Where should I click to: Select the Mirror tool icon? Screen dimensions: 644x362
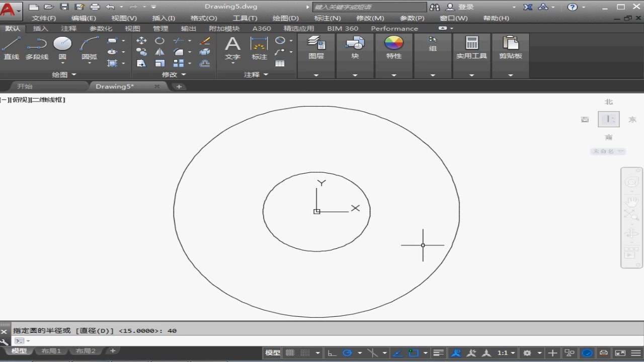click(159, 52)
